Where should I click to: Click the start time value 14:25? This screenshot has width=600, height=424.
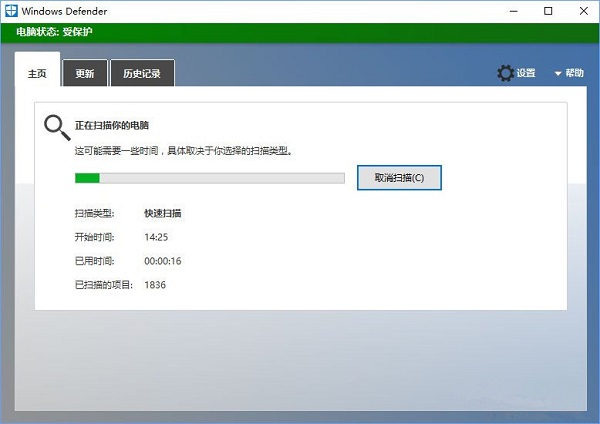click(x=156, y=237)
